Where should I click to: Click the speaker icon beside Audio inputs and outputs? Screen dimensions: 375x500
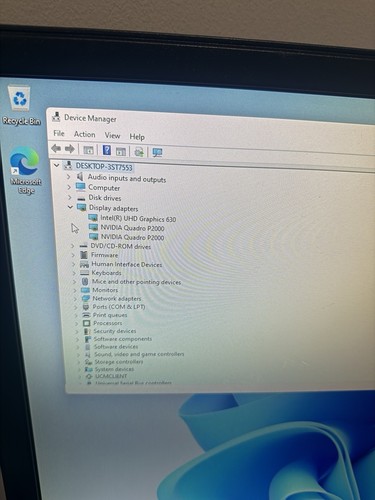(x=80, y=176)
